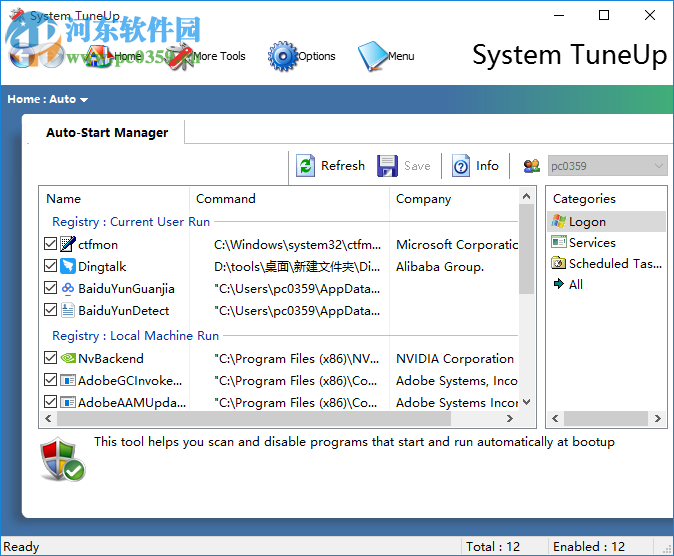Screen dimensions: 674x556
Task: Sort by the Company column header
Action: click(454, 199)
